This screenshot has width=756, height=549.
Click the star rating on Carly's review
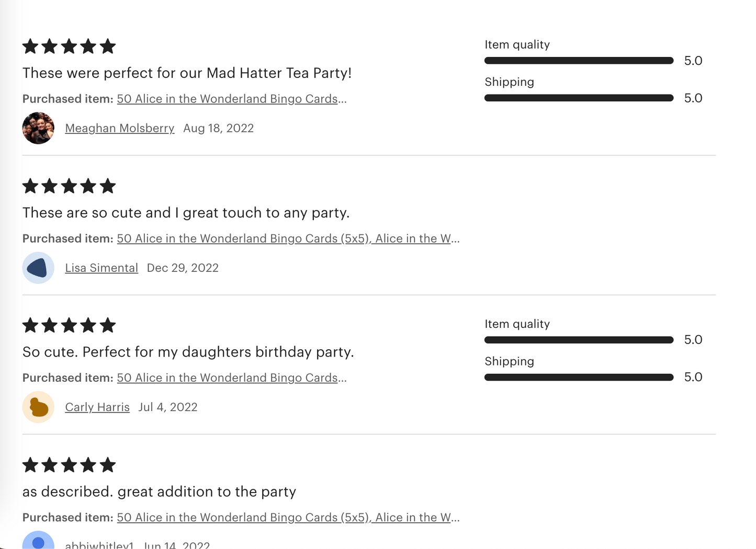(x=69, y=325)
